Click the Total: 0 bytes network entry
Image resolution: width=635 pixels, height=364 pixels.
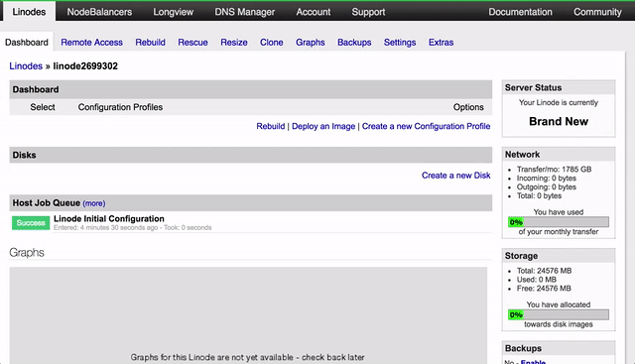point(539,196)
